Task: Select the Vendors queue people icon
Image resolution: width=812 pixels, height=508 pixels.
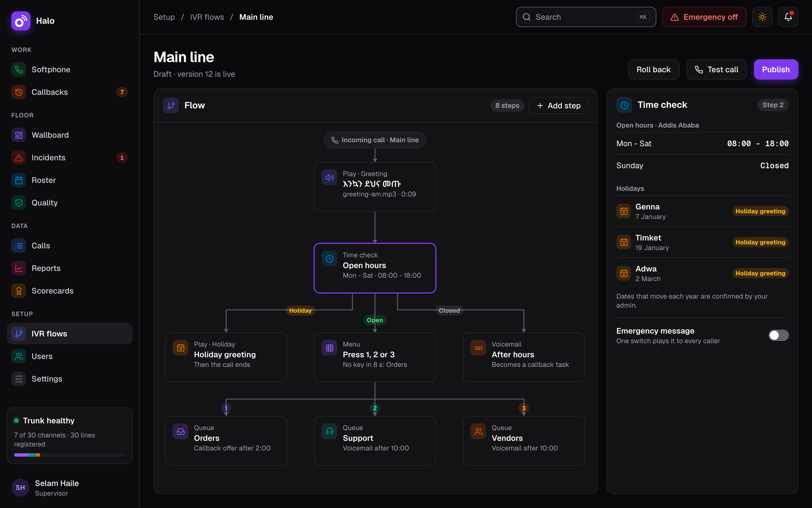Action: click(478, 432)
